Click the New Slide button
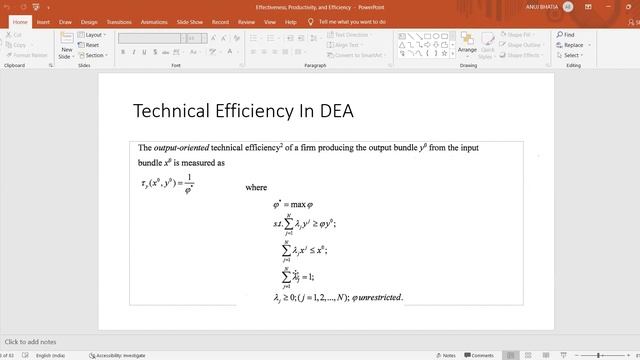 click(66, 46)
